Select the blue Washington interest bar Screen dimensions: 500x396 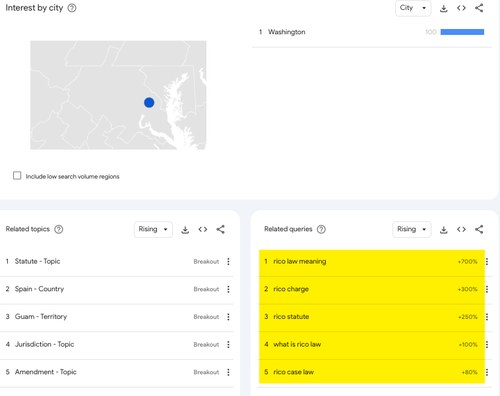[x=462, y=32]
